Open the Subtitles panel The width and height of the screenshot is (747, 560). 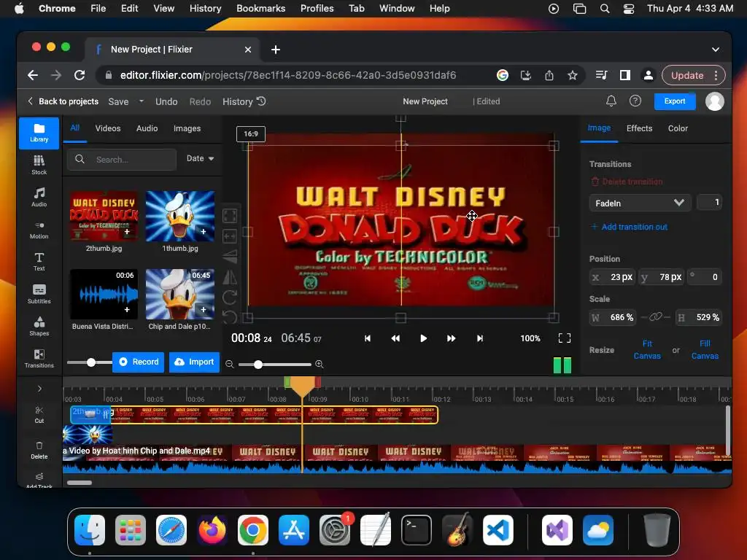39,294
